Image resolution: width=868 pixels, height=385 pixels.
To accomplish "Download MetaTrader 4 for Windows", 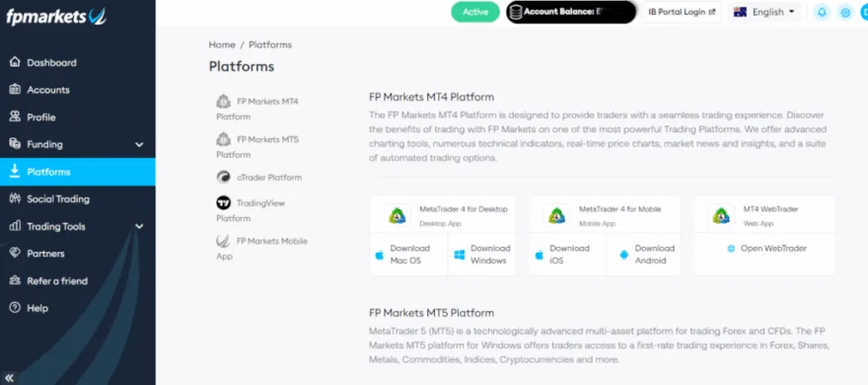I will 481,255.
